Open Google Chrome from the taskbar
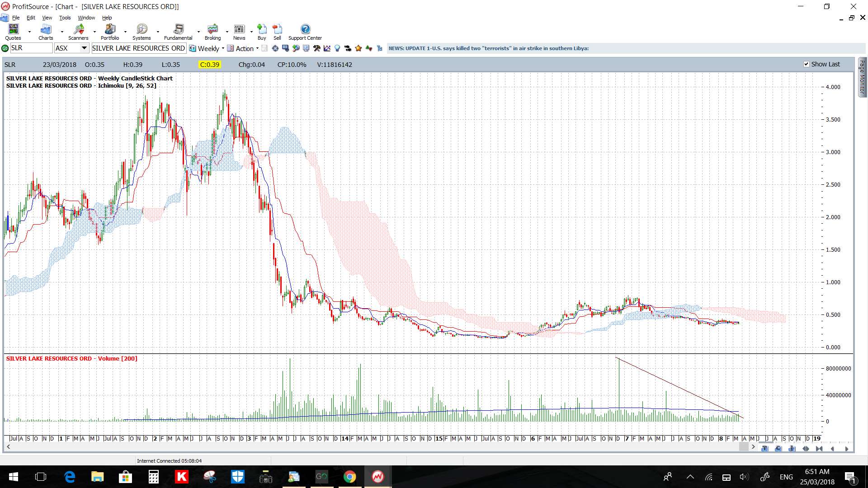The image size is (868, 488). pos(349,477)
